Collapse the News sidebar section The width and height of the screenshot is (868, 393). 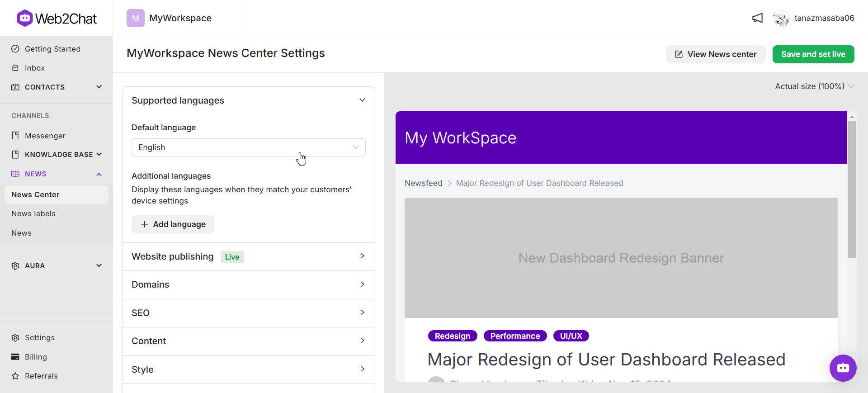99,174
